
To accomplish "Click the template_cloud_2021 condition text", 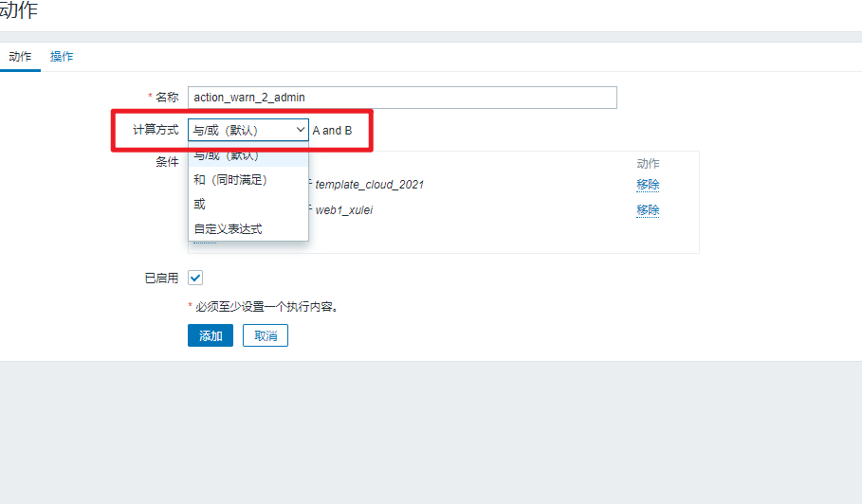I will (369, 185).
